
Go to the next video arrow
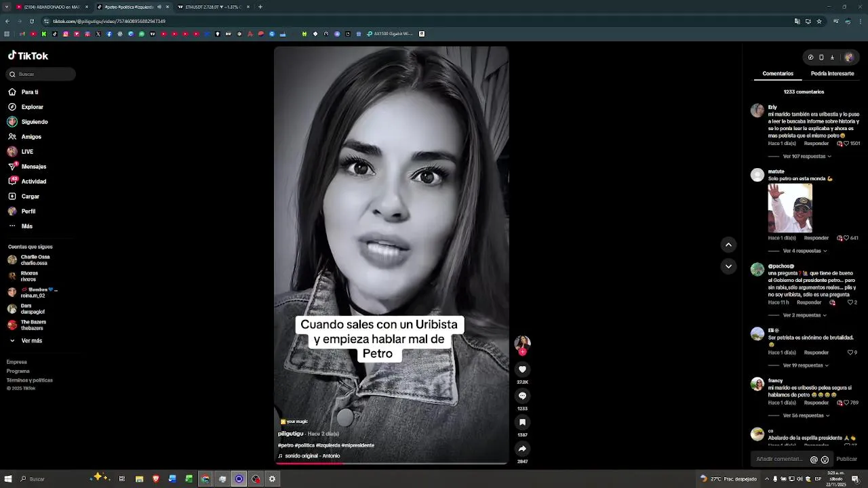(x=728, y=266)
